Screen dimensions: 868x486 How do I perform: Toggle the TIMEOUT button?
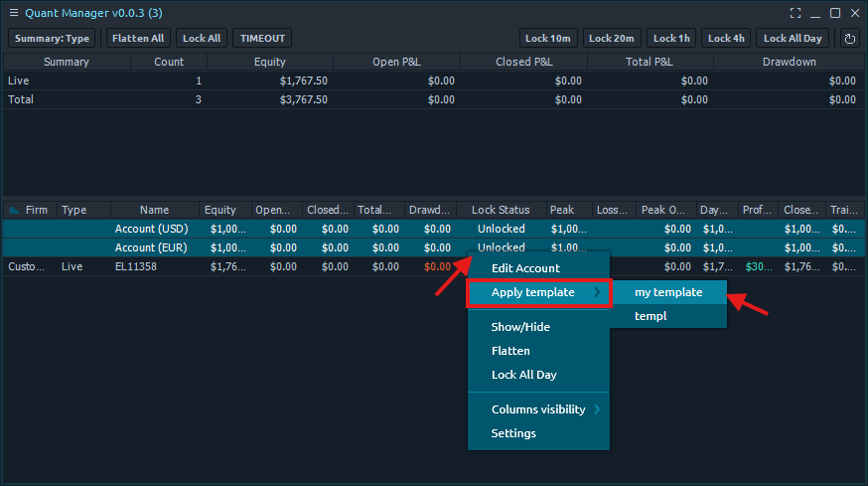(262, 39)
